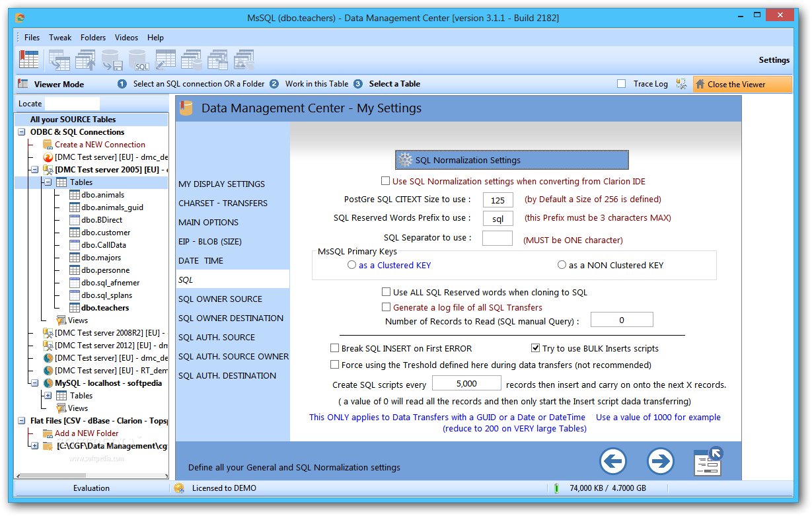Screen dimensions: 812x516
Task: Click the Licensed to DEMO key icon
Action: [x=178, y=488]
